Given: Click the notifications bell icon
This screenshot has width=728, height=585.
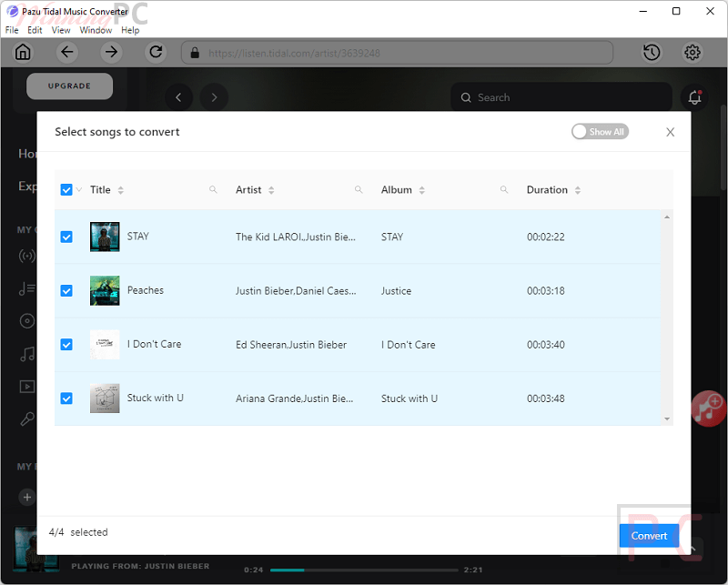Looking at the screenshot, I should click(x=694, y=97).
